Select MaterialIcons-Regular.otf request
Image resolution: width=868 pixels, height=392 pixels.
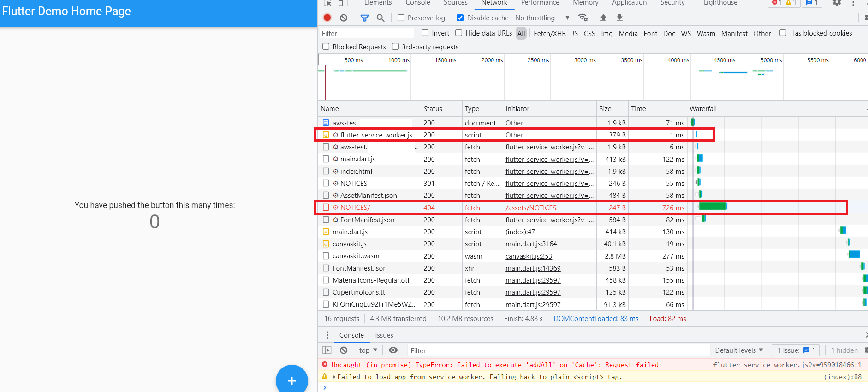pyautogui.click(x=593, y=280)
